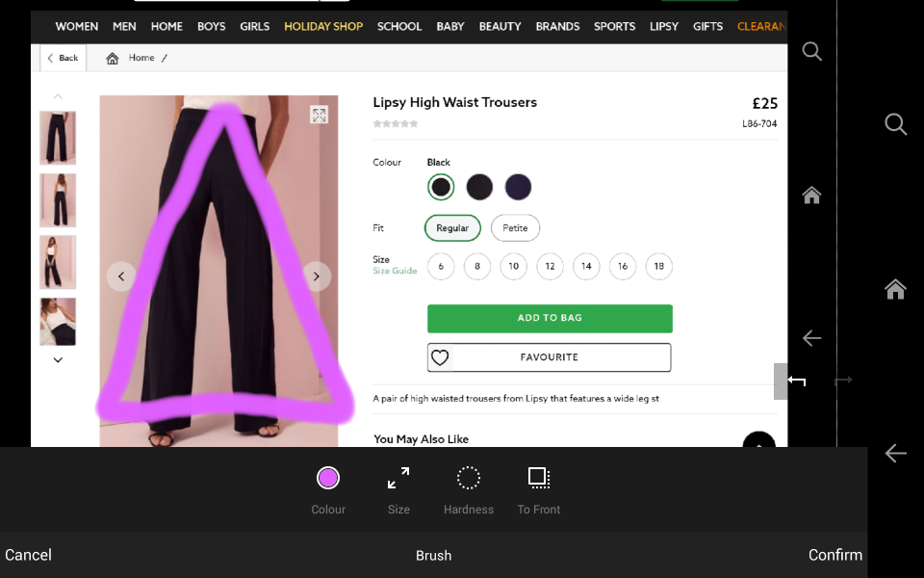Select size 12
This screenshot has width=924, height=578.
[x=550, y=266]
